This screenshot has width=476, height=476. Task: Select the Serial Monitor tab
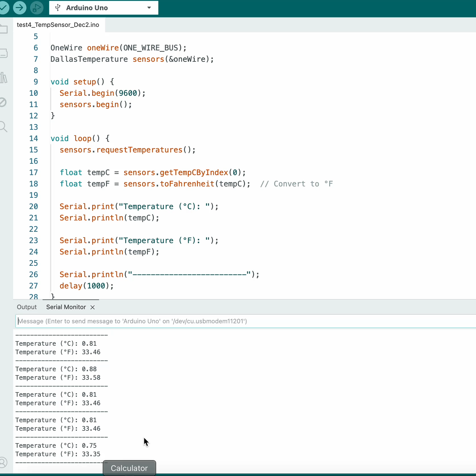[66, 307]
